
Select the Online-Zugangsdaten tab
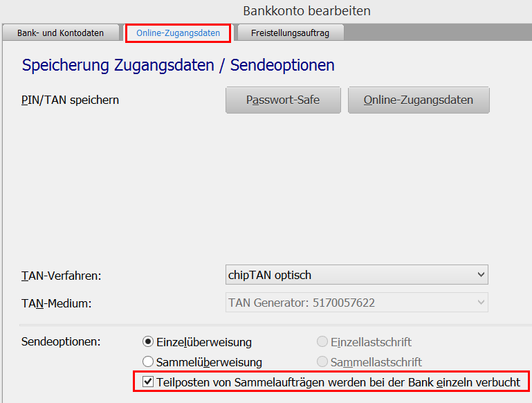tap(178, 33)
